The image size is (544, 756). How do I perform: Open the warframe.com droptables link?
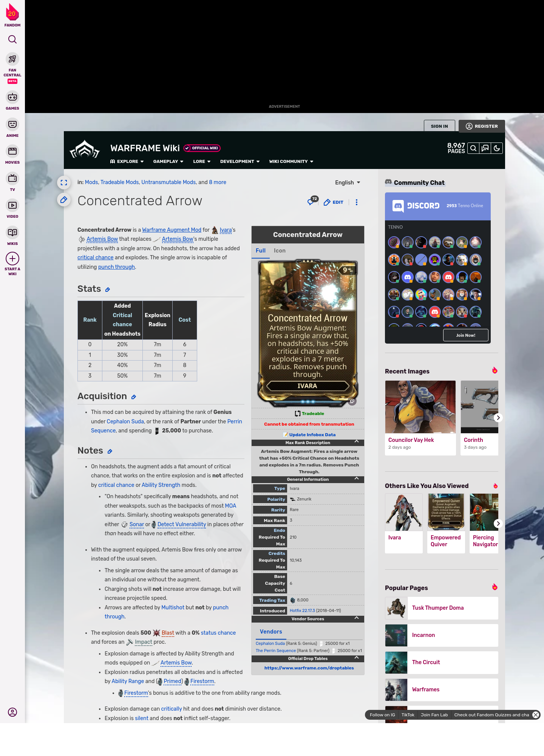309,668
